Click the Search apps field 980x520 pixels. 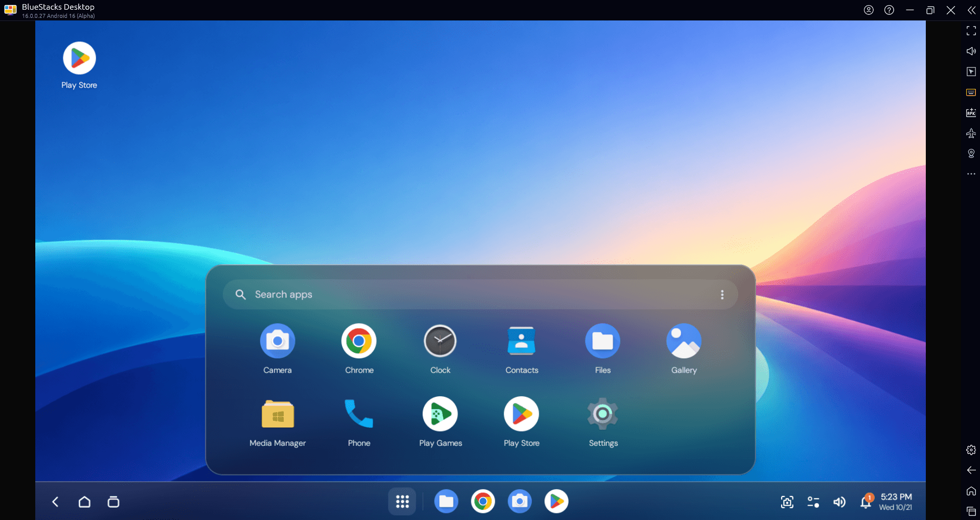(481, 295)
